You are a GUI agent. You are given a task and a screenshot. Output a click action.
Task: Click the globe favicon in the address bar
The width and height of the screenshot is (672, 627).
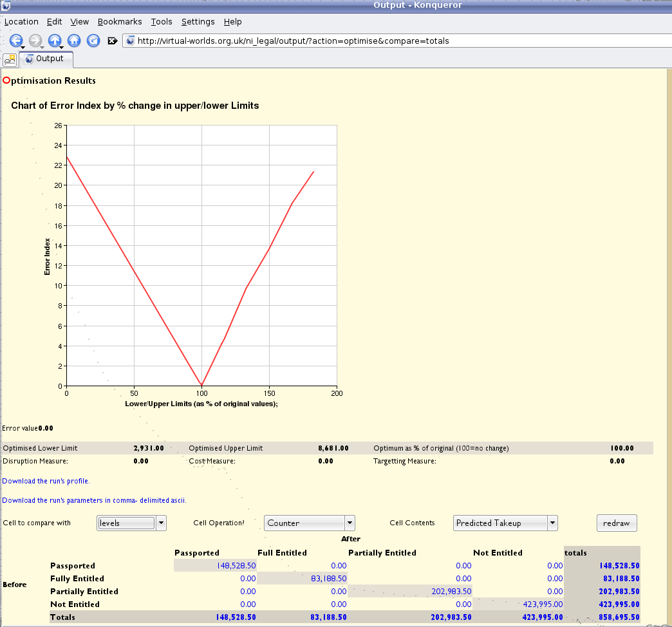130,40
